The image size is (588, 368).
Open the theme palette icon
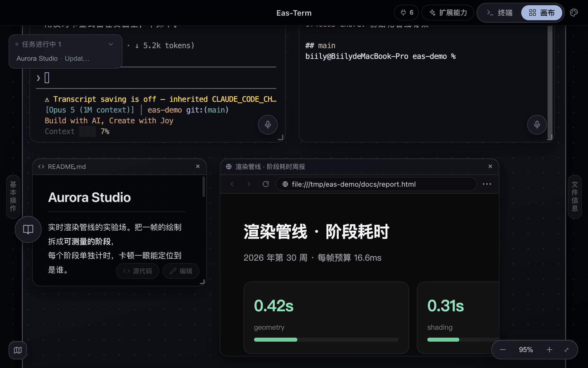pos(574,13)
